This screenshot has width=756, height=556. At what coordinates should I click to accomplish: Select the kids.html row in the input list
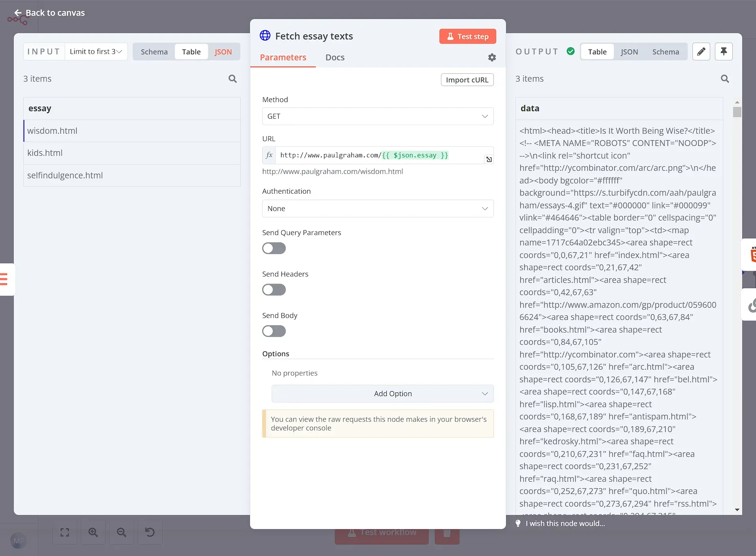[132, 153]
